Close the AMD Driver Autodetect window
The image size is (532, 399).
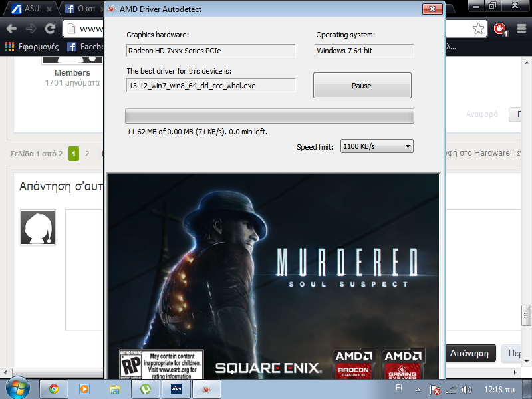(x=432, y=9)
